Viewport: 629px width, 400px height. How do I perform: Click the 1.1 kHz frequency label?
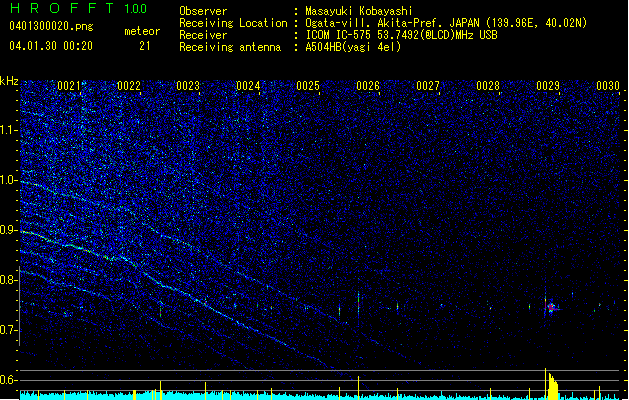8,130
